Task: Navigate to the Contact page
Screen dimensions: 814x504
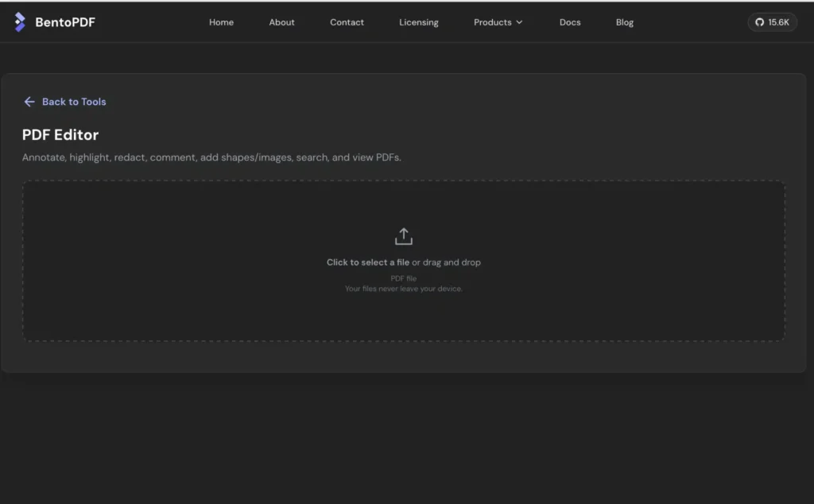Action: click(347, 22)
